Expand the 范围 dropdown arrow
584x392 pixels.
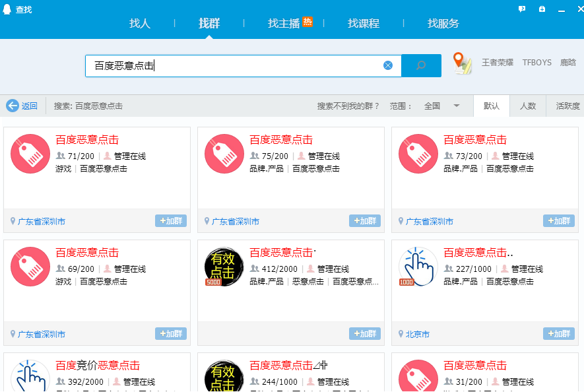456,106
